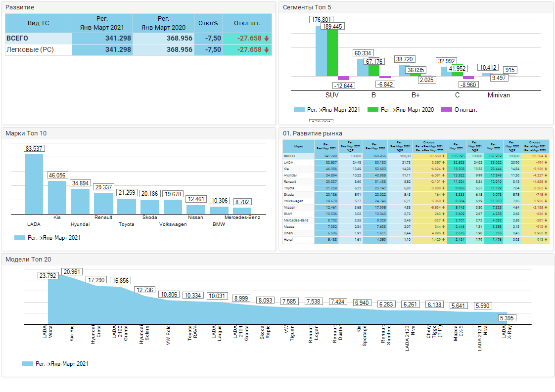
Task: Click green up arrow beside Haval's 948 value
Action: (x=546, y=239)
